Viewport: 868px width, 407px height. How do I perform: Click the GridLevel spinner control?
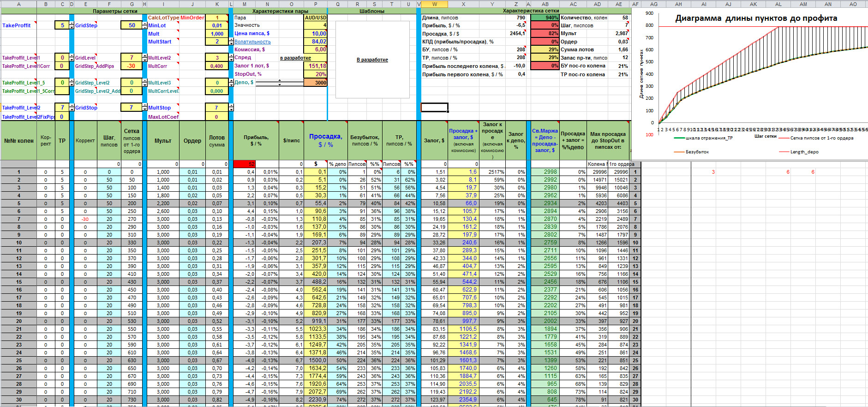(x=144, y=58)
